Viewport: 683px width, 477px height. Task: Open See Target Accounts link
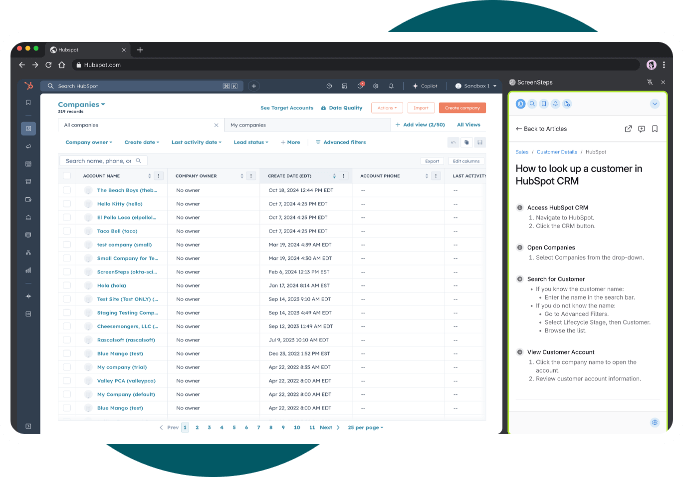point(287,108)
